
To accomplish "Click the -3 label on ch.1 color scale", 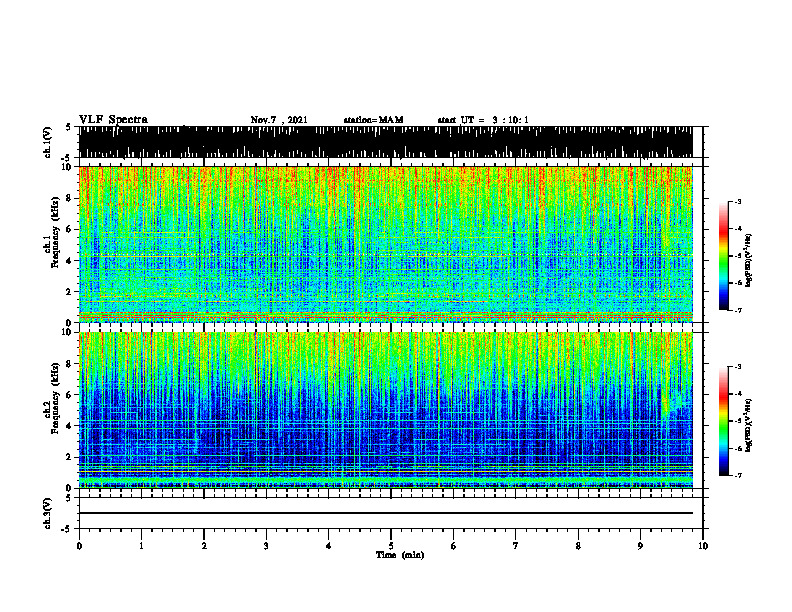I will pyautogui.click(x=738, y=201).
